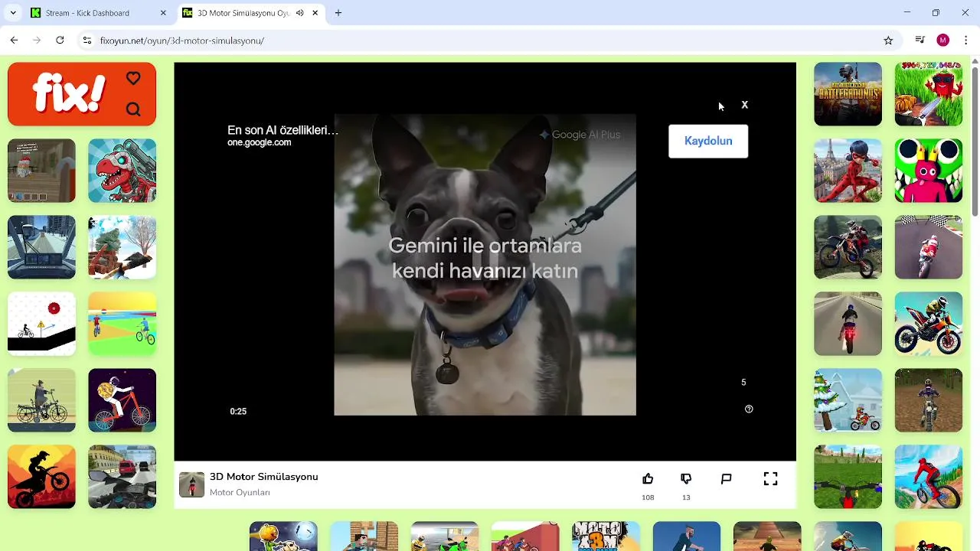Viewport: 980px width, 551px height.
Task: Click the one.google.com ad link
Action: pos(259,142)
